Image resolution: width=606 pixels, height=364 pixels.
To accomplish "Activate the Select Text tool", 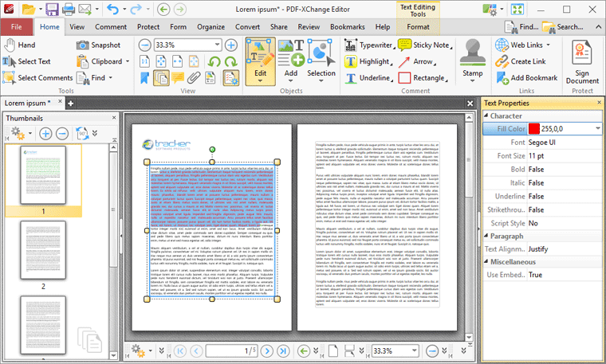I will tap(27, 61).
